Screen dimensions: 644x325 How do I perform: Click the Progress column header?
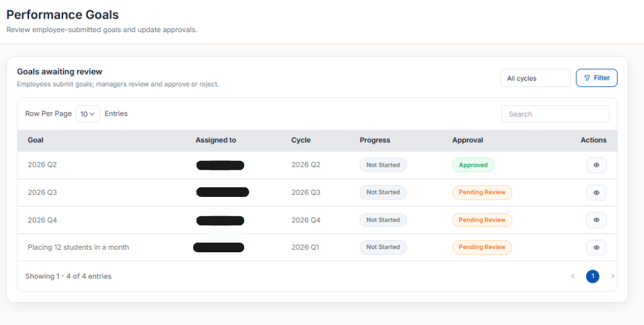click(x=375, y=140)
